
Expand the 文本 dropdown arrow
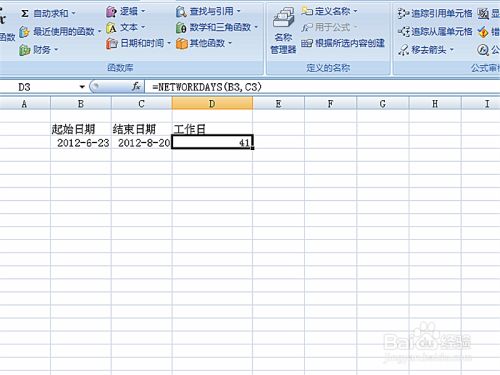pos(143,27)
